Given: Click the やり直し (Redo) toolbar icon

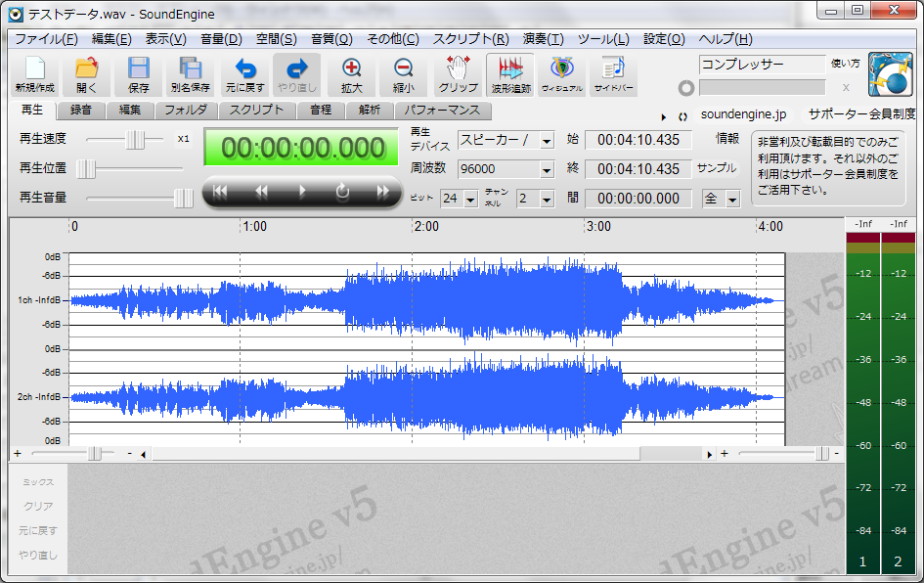Looking at the screenshot, I should (297, 75).
